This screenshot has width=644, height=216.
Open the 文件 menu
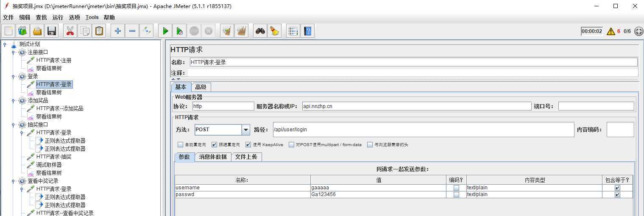[8, 17]
